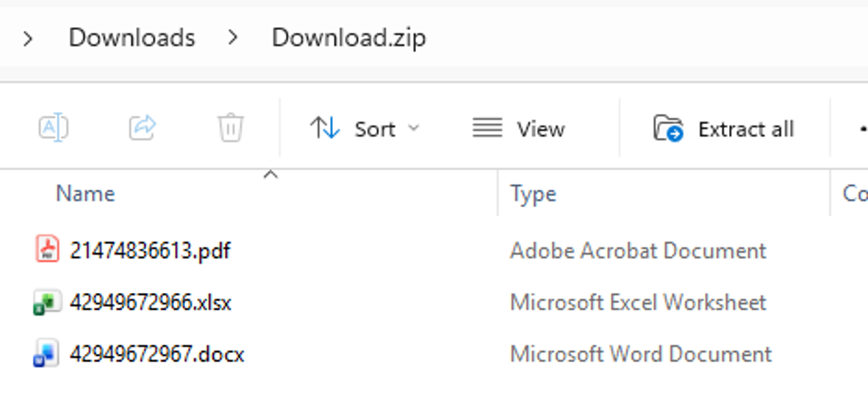Click the Share icon in toolbar
Screen dimensions: 868x406
tap(143, 128)
